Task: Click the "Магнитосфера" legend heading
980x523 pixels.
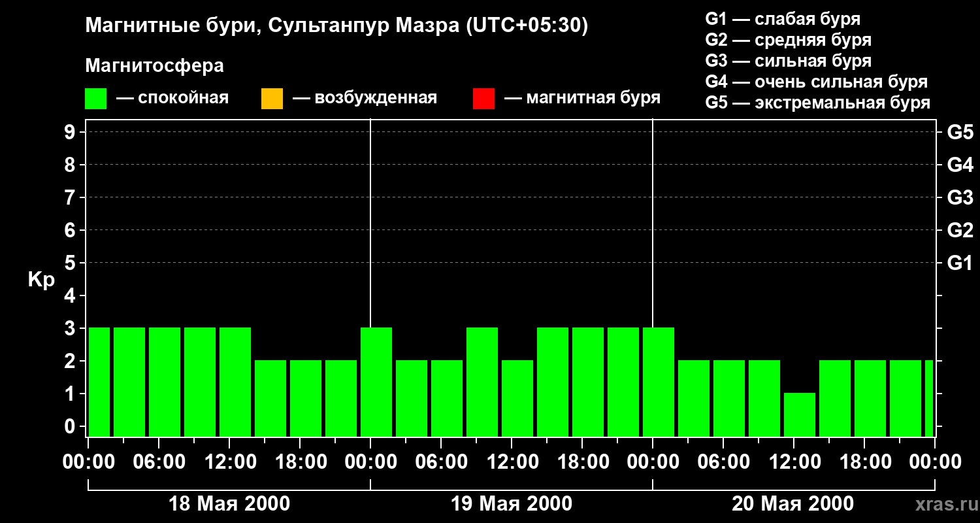Action: coord(154,66)
